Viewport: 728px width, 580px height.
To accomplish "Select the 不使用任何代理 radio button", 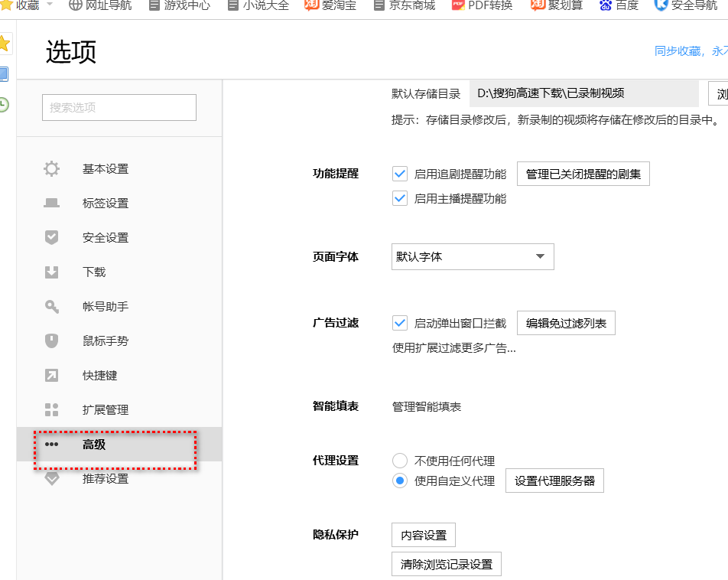I will [x=400, y=461].
